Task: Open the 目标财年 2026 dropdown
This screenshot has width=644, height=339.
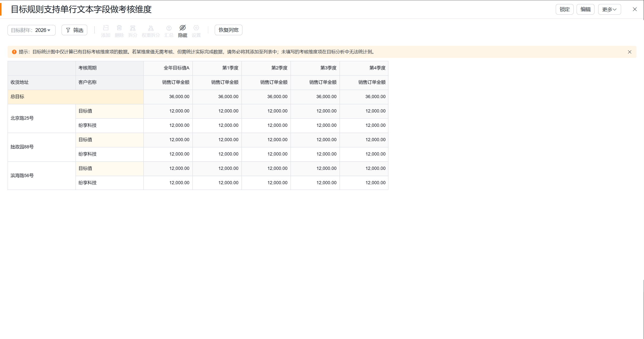Action: pos(31,30)
